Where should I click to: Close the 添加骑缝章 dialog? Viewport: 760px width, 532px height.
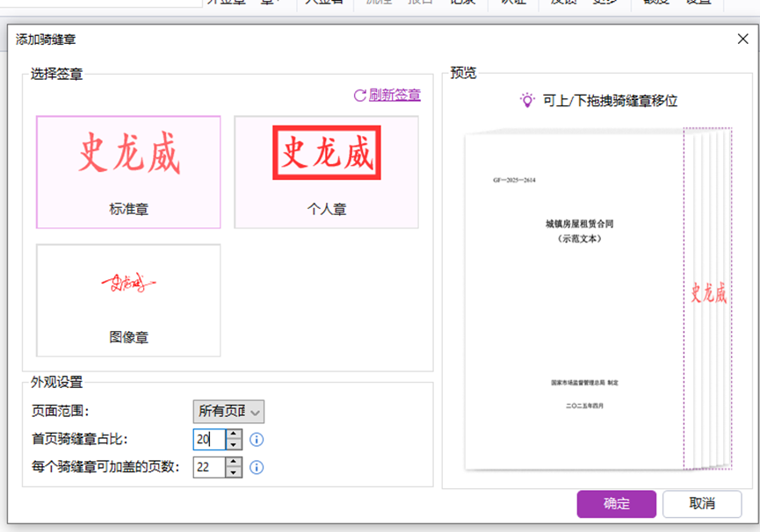(742, 39)
